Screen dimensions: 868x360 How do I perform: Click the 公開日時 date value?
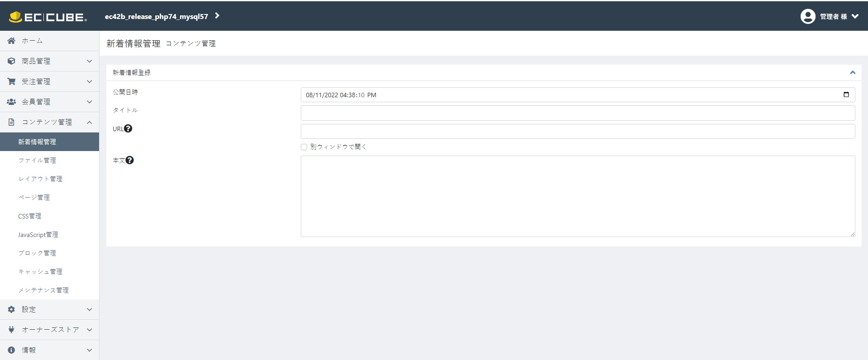(x=341, y=95)
